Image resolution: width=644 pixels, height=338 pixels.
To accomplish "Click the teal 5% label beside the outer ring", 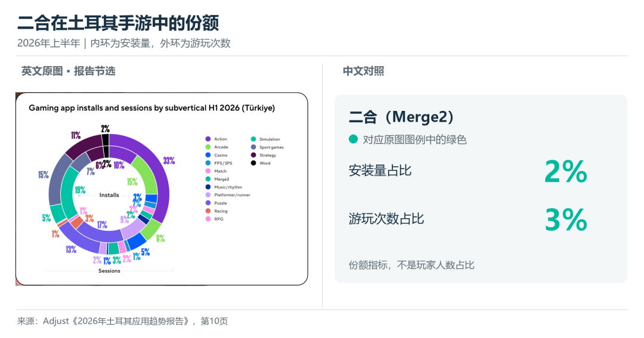I will (x=47, y=218).
